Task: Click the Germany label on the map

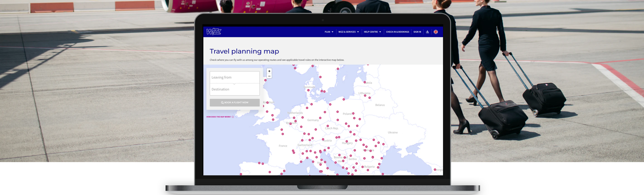Action: 313,120
